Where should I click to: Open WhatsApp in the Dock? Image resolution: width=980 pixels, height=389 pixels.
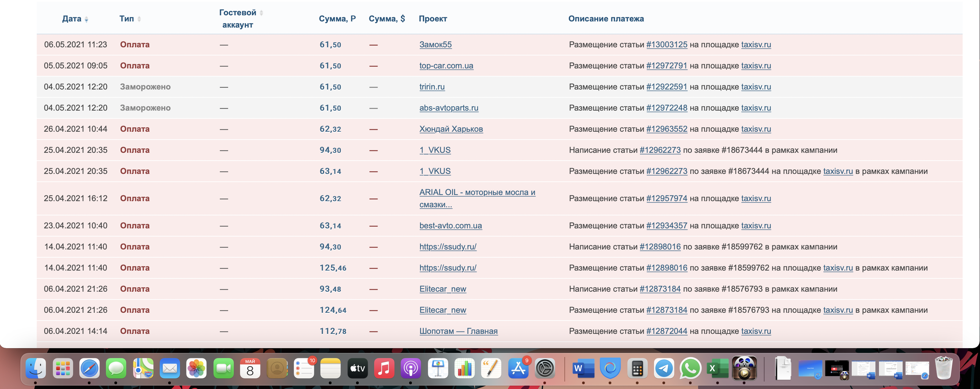(x=690, y=368)
